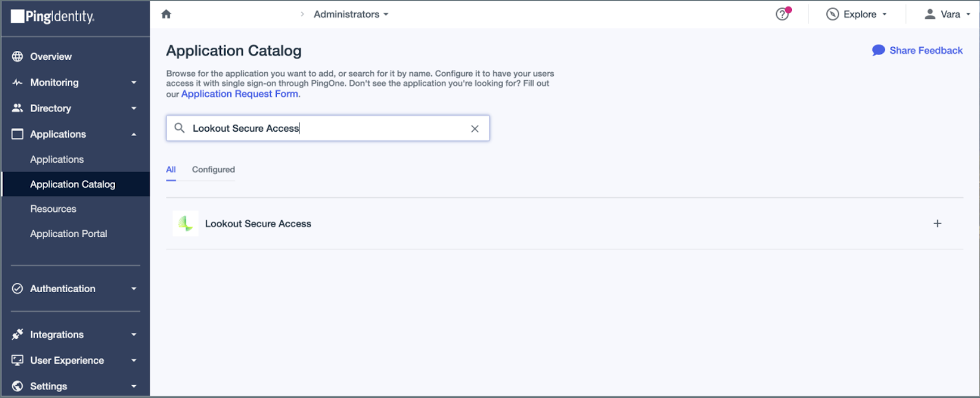
Task: Open the Vara account dropdown arrow
Action: tap(968, 14)
